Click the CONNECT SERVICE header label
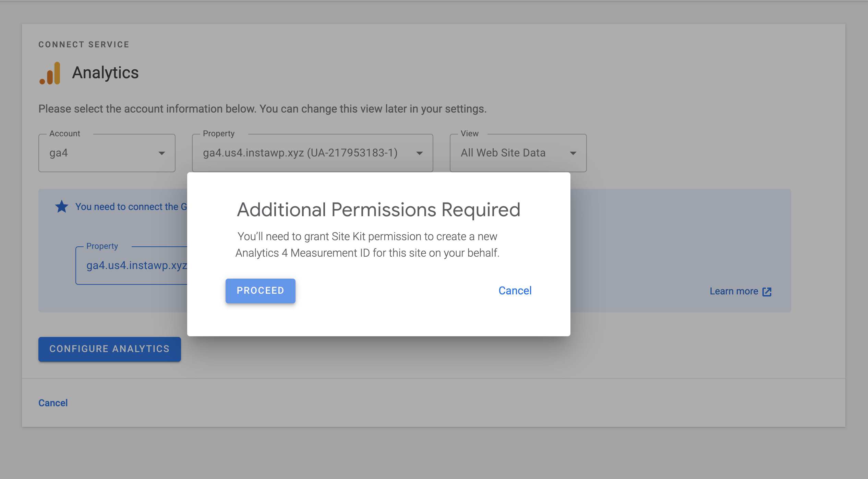 (x=84, y=44)
